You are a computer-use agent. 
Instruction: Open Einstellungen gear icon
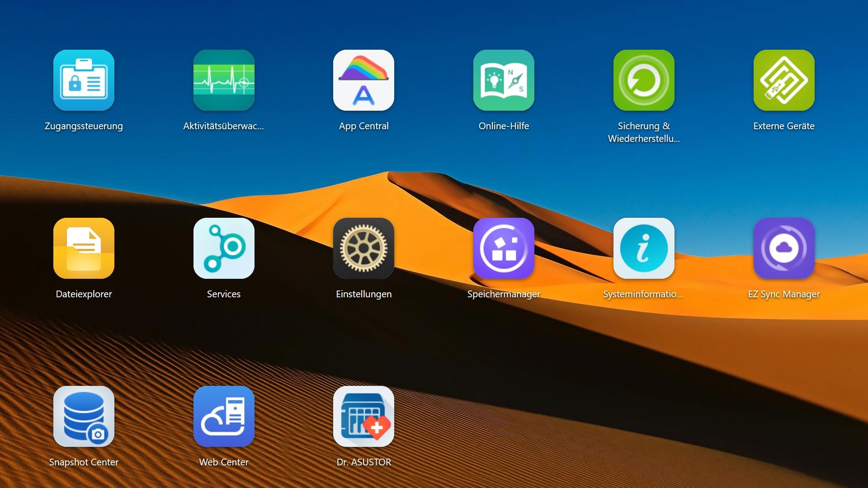(x=363, y=249)
